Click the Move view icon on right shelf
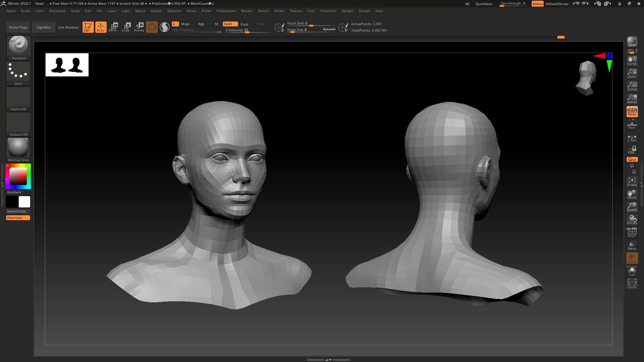This screenshot has width=644, height=362. (x=632, y=194)
